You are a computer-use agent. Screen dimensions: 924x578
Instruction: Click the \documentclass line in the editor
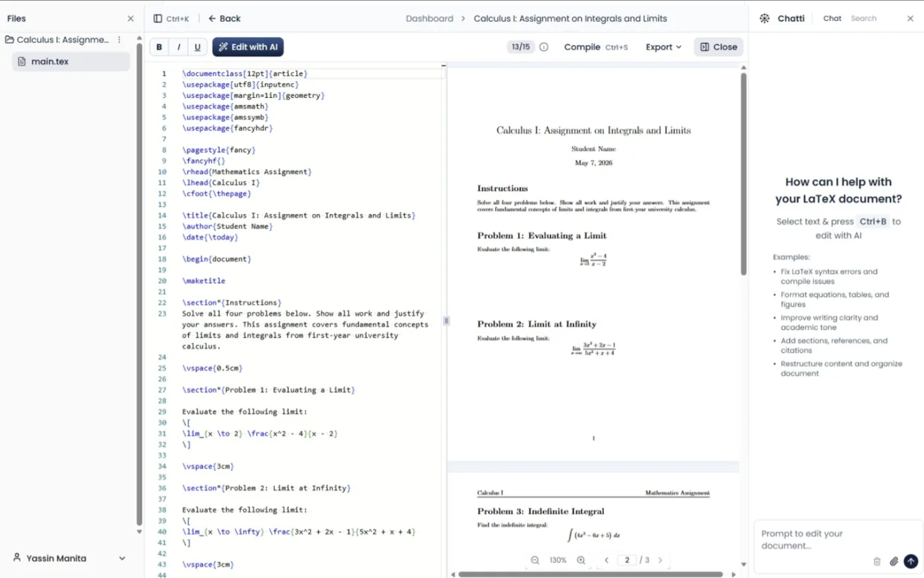(245, 73)
